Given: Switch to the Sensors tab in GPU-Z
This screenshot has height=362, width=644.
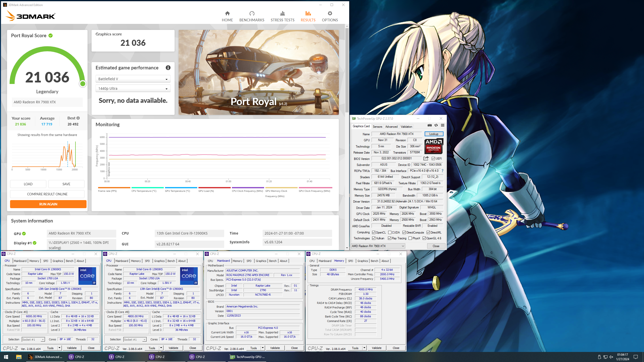Looking at the screenshot, I should pyautogui.click(x=377, y=127).
